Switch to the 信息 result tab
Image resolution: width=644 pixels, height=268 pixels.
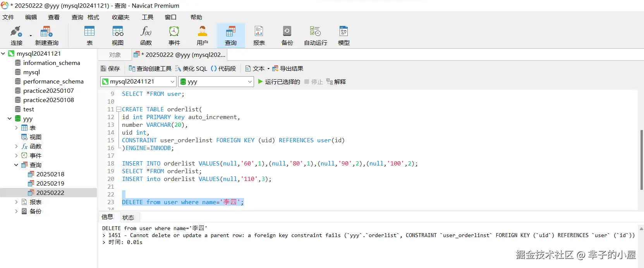click(x=107, y=217)
